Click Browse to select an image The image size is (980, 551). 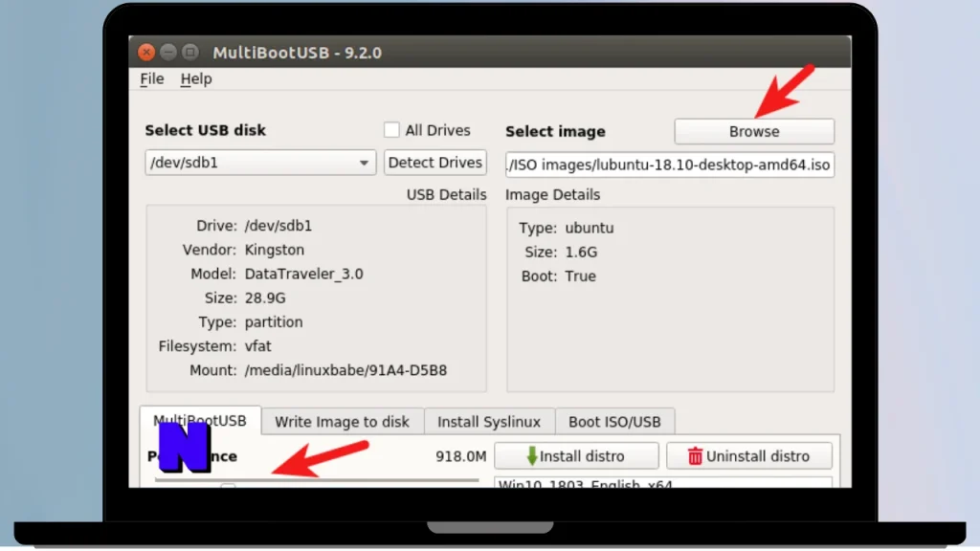(x=754, y=132)
